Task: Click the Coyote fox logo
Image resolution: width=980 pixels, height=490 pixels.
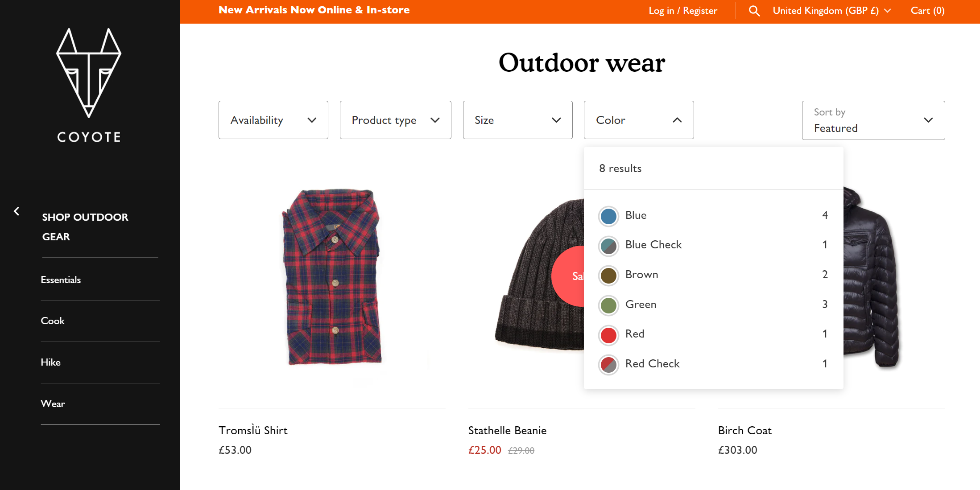Action: (x=89, y=86)
